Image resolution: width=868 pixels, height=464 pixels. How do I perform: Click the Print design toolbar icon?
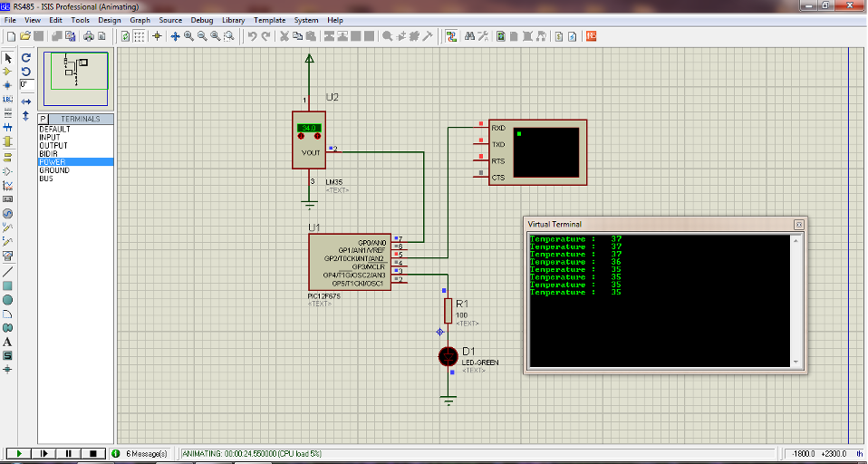pos(89,36)
